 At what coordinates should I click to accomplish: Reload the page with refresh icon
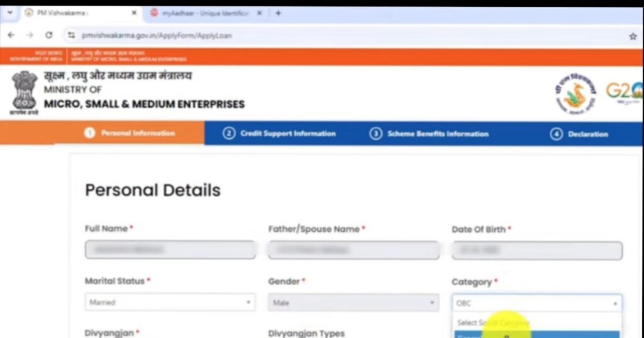[x=49, y=35]
